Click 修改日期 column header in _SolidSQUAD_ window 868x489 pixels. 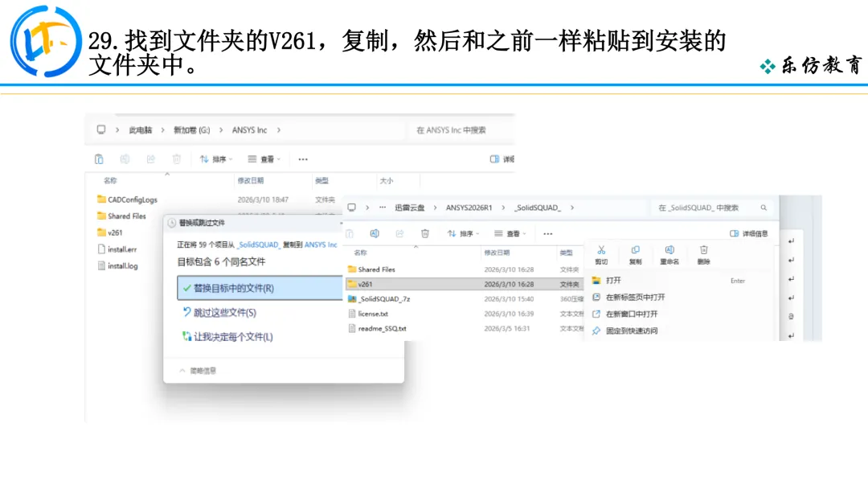point(497,253)
